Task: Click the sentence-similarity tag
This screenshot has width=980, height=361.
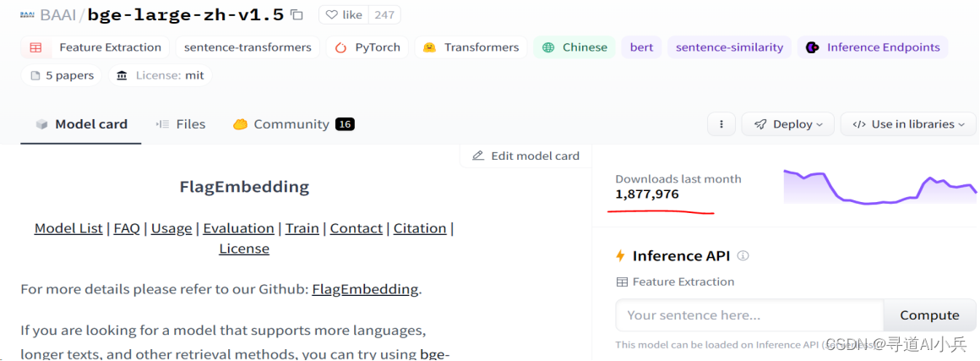Action: point(729,47)
